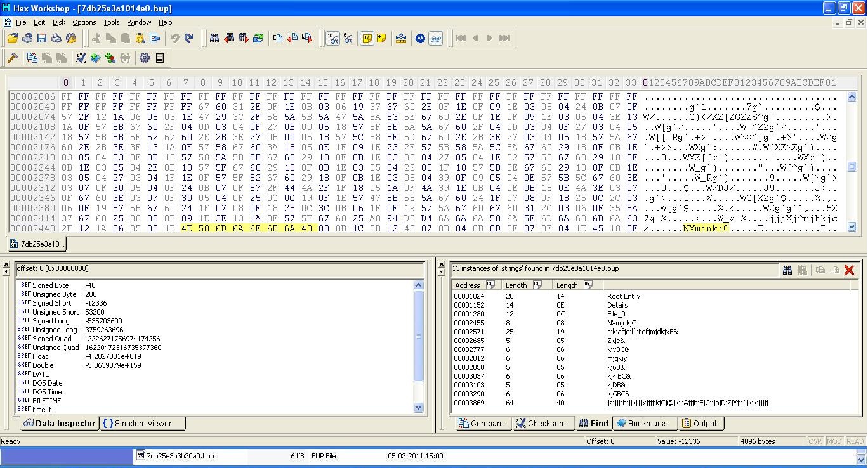The width and height of the screenshot is (868, 468).
Task: Click Data Inspector scrollbar down arrow
Action: click(418, 408)
